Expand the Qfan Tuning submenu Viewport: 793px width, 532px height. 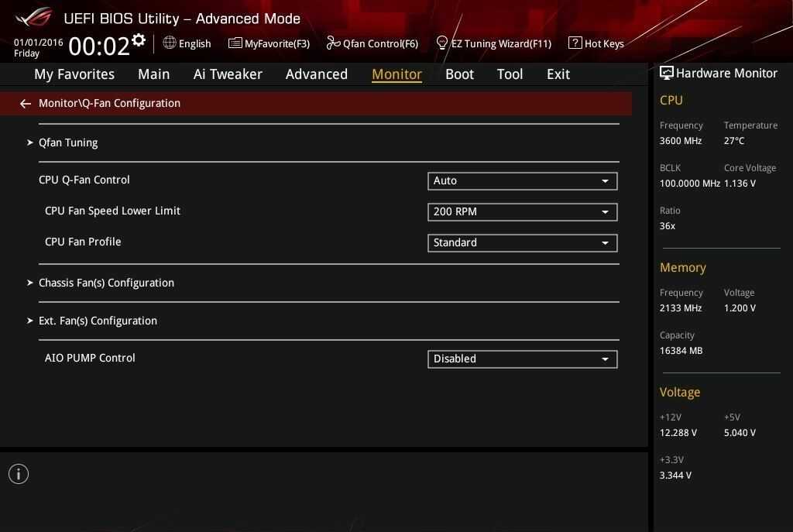68,142
